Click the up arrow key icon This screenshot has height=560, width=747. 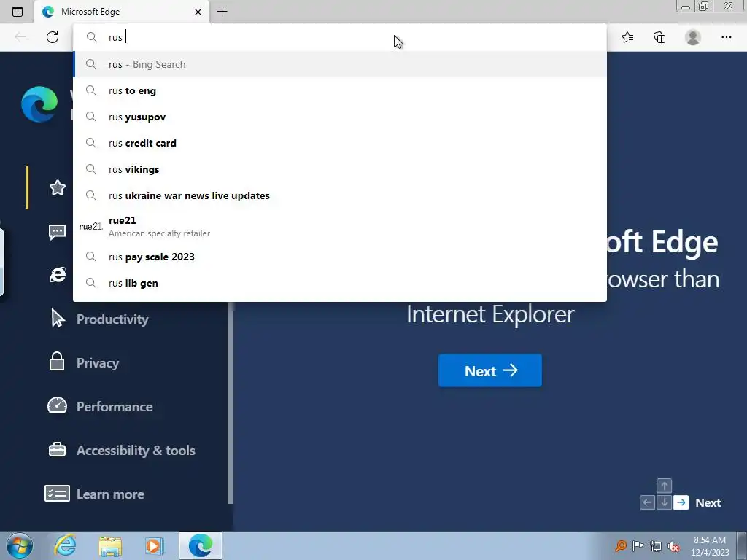coord(664,486)
